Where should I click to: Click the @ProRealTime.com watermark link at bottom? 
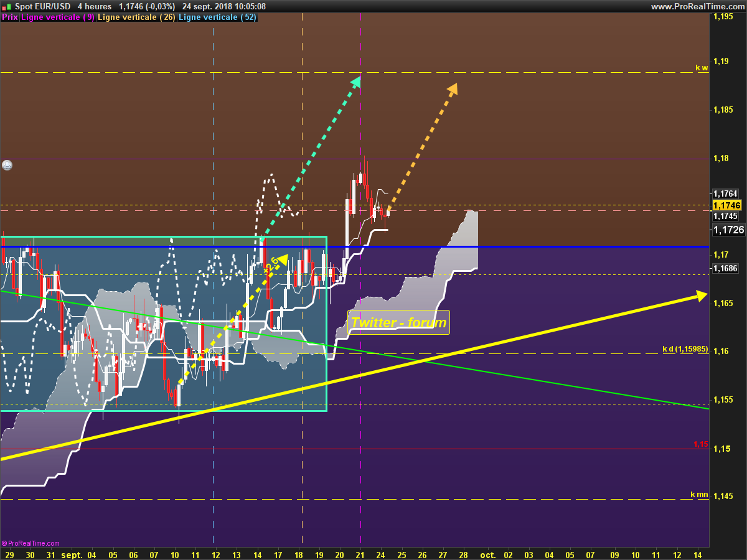(31, 543)
